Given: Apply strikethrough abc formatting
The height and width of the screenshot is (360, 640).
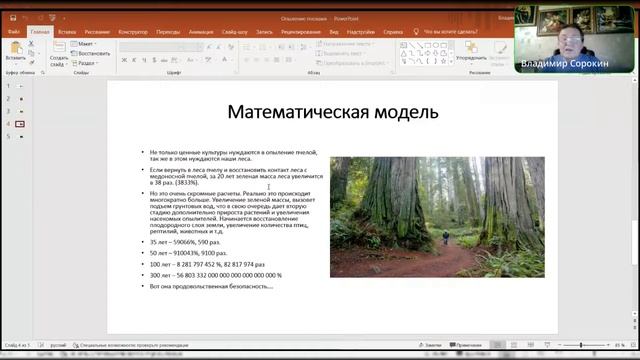Looking at the screenshot, I should tap(164, 60).
